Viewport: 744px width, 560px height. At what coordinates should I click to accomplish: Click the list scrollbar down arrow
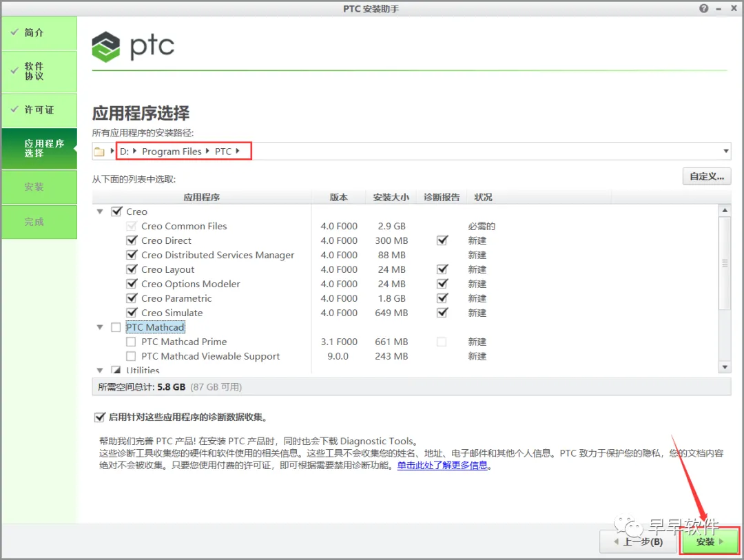click(725, 367)
